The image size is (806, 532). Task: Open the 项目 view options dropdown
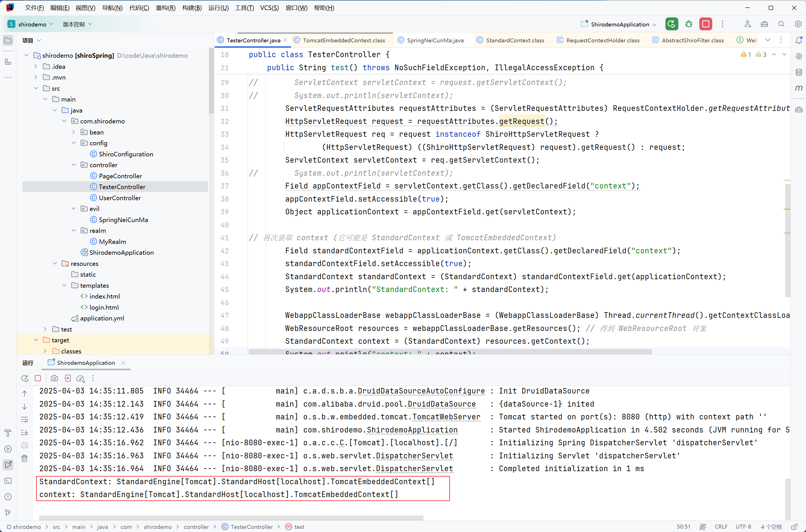(x=31, y=40)
